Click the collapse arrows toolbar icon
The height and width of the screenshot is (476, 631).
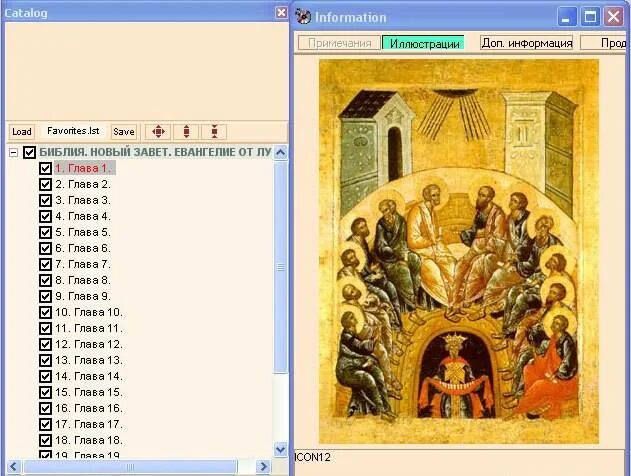[x=214, y=132]
